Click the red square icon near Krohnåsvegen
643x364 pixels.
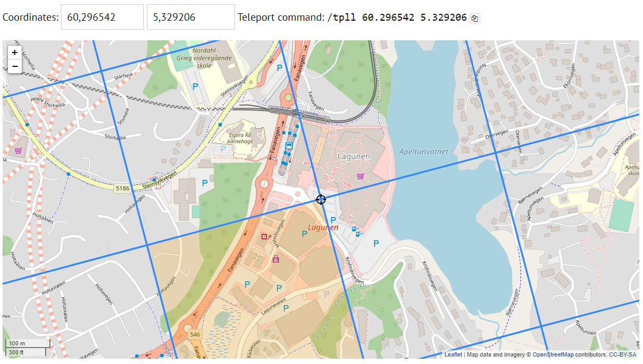[264, 236]
